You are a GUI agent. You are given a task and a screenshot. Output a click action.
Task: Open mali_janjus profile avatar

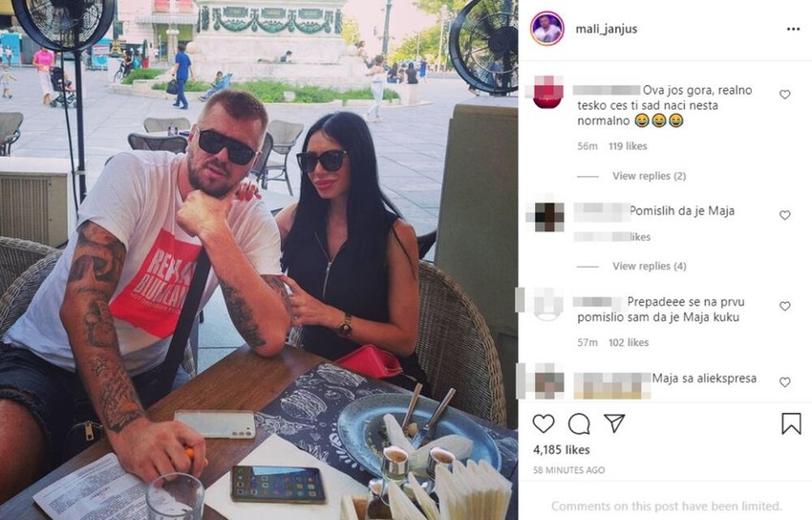pyautogui.click(x=546, y=29)
